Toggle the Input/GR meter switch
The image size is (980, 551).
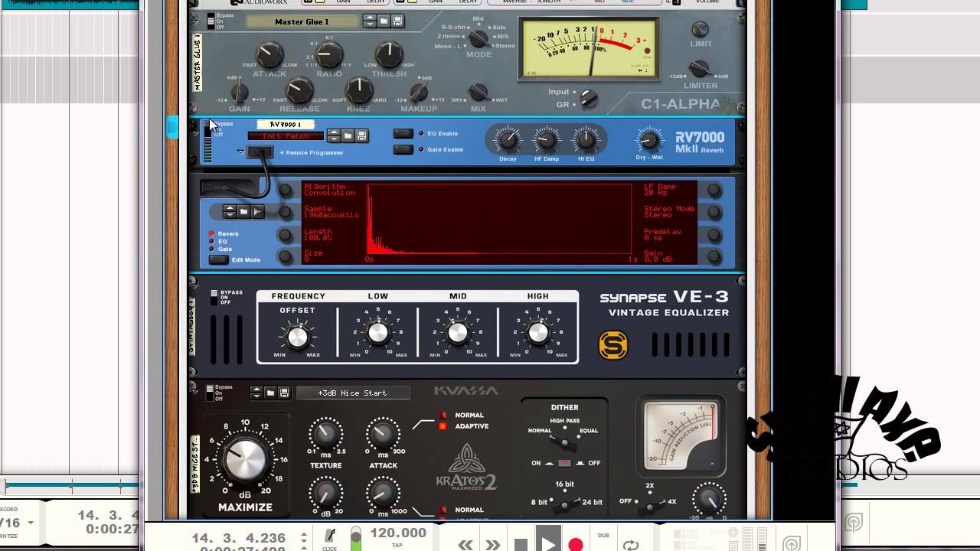pyautogui.click(x=588, y=98)
